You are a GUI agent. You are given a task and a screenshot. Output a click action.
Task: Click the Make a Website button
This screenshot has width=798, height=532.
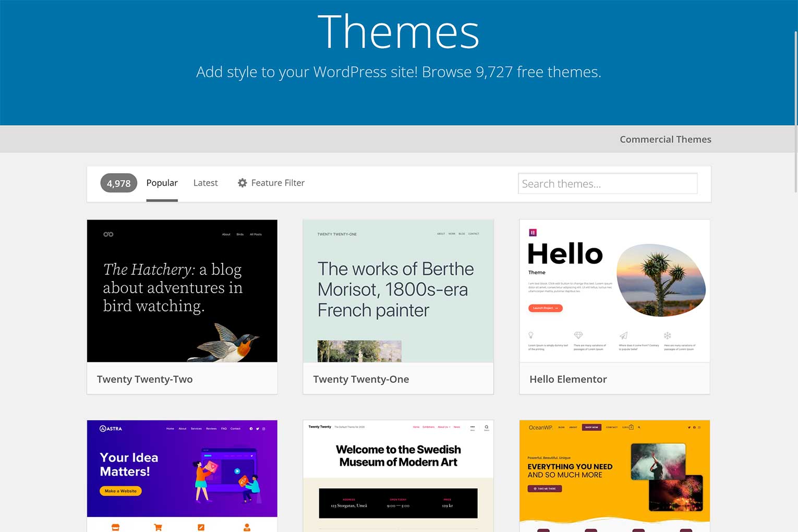click(120, 491)
